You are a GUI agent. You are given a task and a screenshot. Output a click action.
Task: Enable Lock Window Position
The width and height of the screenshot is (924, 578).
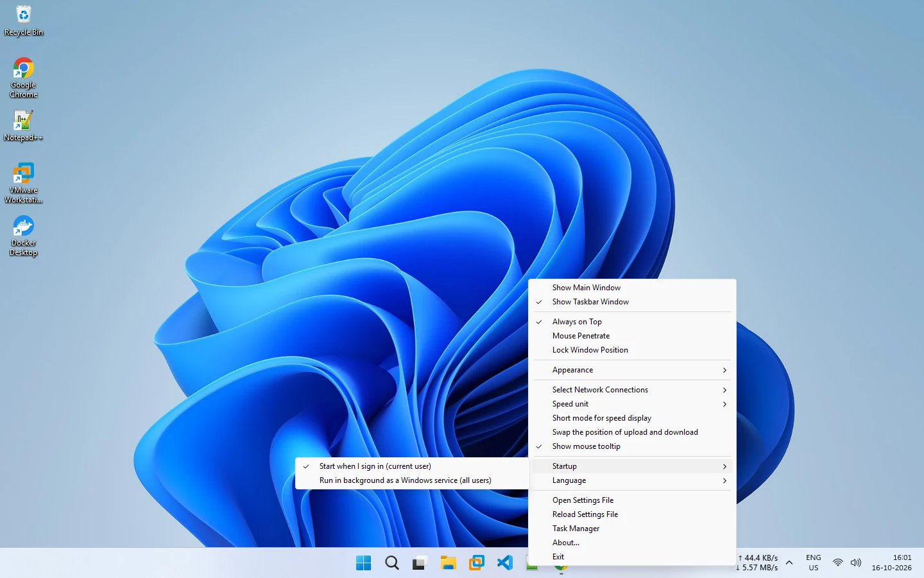point(632,350)
